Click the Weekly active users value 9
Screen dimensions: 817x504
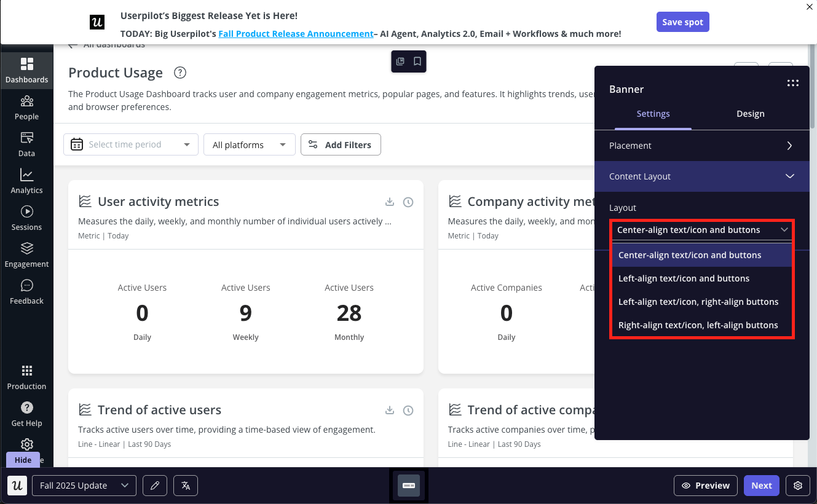(x=246, y=313)
